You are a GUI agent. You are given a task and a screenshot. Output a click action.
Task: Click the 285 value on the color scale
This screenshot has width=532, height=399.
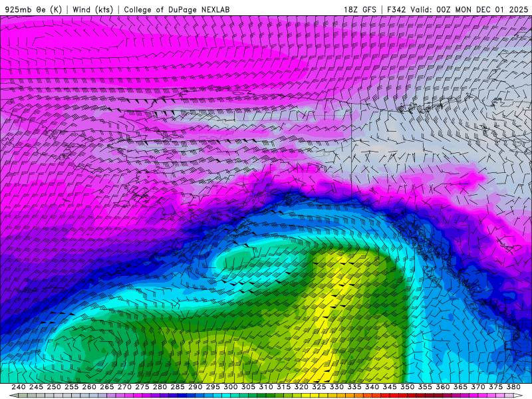click(178, 387)
